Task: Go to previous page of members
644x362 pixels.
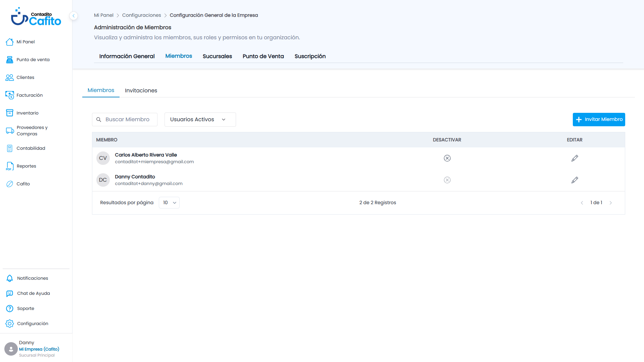Action: (x=582, y=203)
